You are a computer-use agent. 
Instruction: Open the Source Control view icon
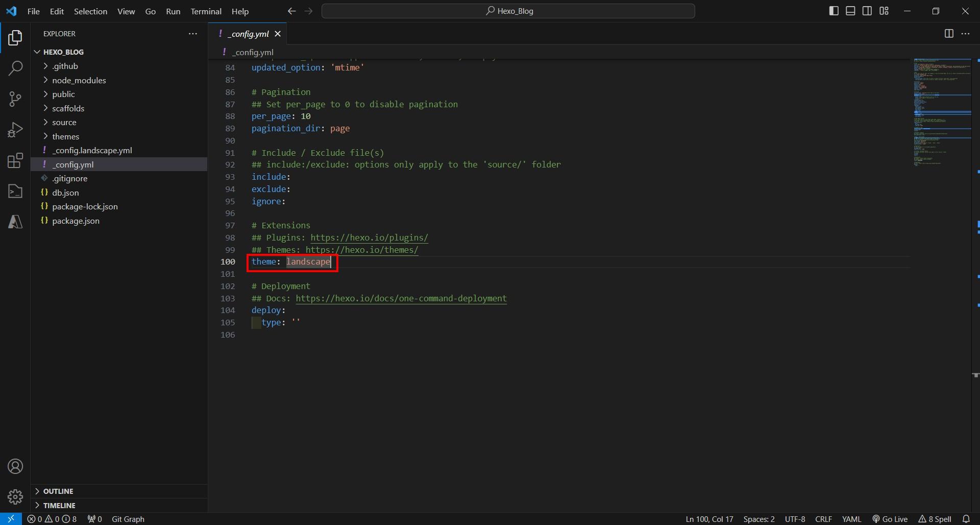15,99
